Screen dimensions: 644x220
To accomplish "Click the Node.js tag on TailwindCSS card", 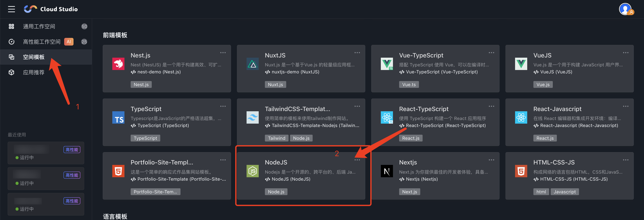I will click(x=301, y=138).
